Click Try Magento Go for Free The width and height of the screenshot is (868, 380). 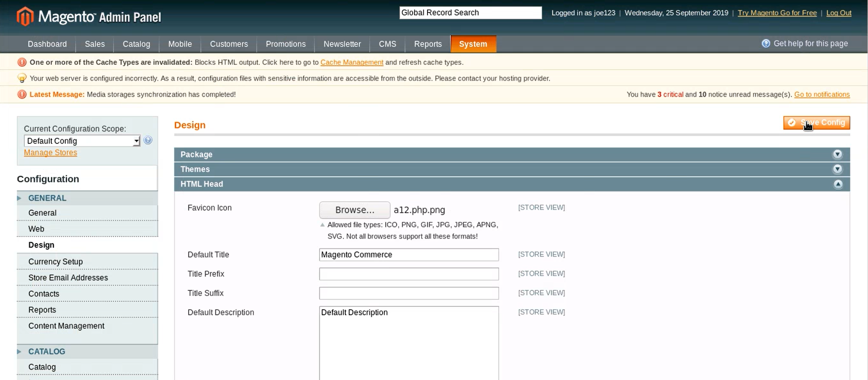tap(777, 13)
